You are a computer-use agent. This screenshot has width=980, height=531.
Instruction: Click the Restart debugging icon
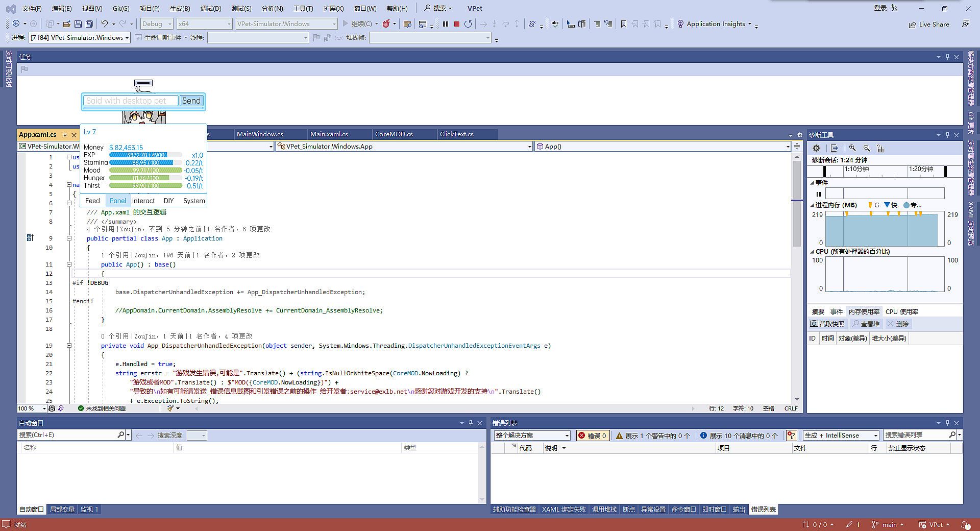click(x=468, y=24)
